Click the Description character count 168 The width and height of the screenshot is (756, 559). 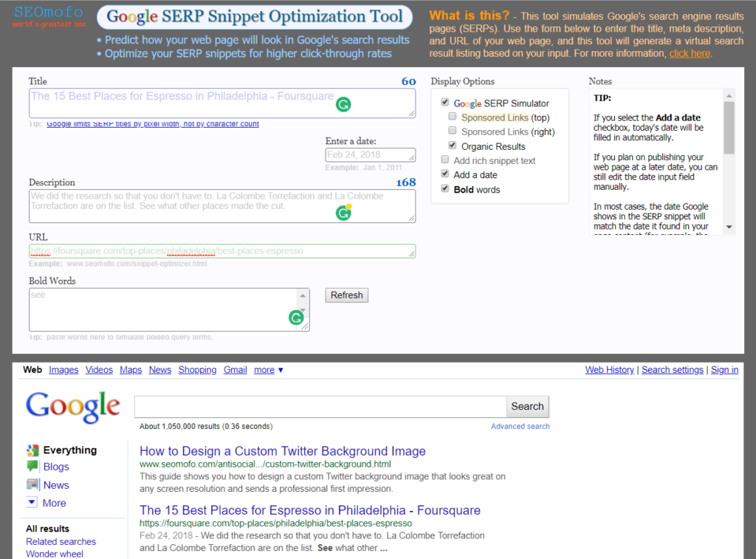click(x=405, y=182)
